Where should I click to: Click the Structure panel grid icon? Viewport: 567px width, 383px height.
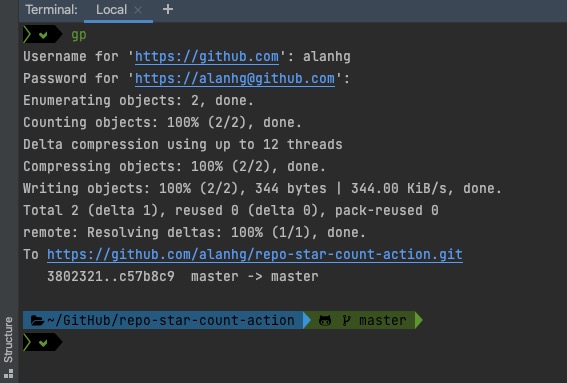8,374
